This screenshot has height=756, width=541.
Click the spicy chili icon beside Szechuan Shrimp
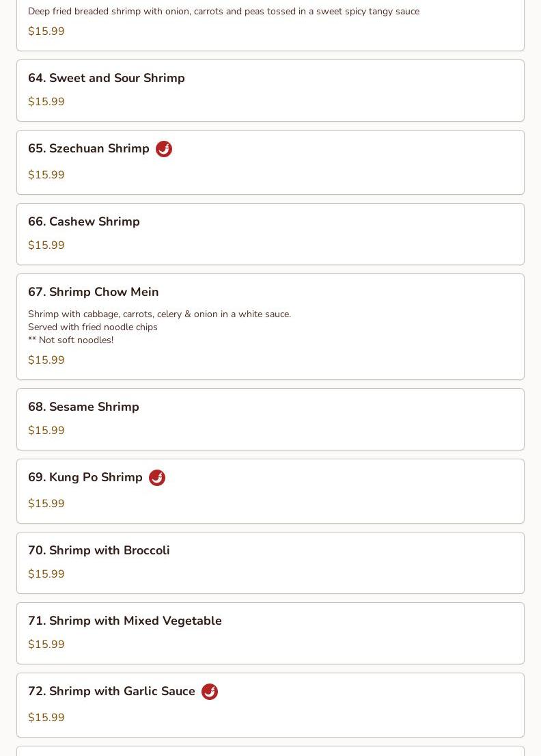164,149
